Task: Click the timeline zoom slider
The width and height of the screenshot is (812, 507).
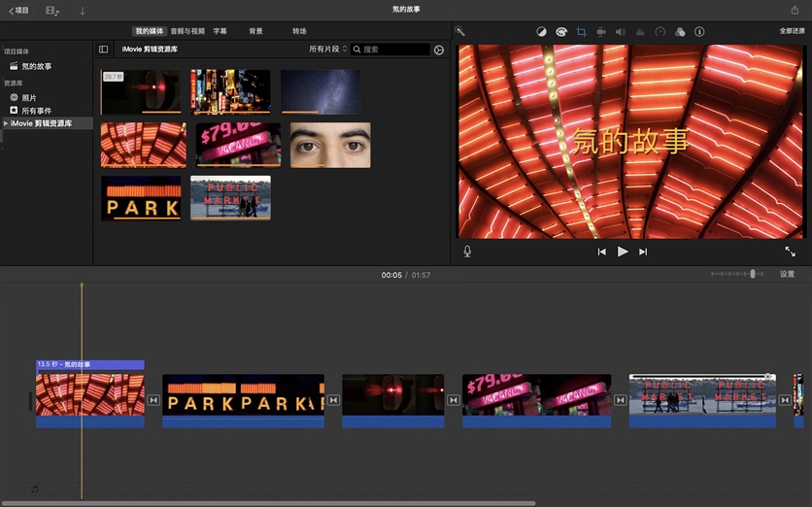Action: (753, 275)
